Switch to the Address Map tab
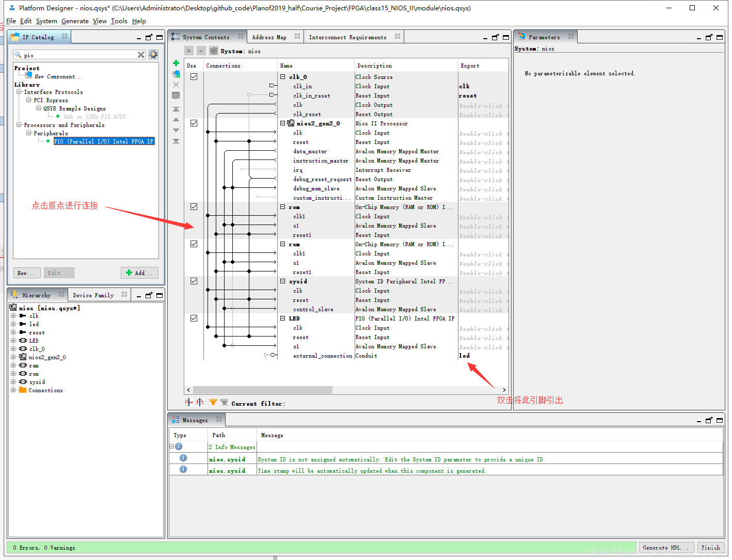Image resolution: width=732 pixels, height=560 pixels. [x=269, y=37]
